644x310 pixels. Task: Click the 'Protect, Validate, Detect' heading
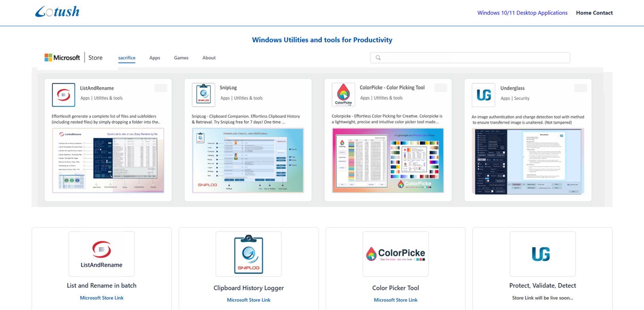(x=543, y=286)
